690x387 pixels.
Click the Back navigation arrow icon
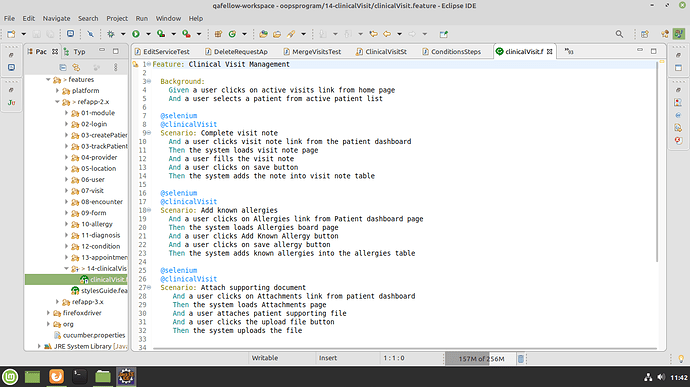(x=387, y=34)
